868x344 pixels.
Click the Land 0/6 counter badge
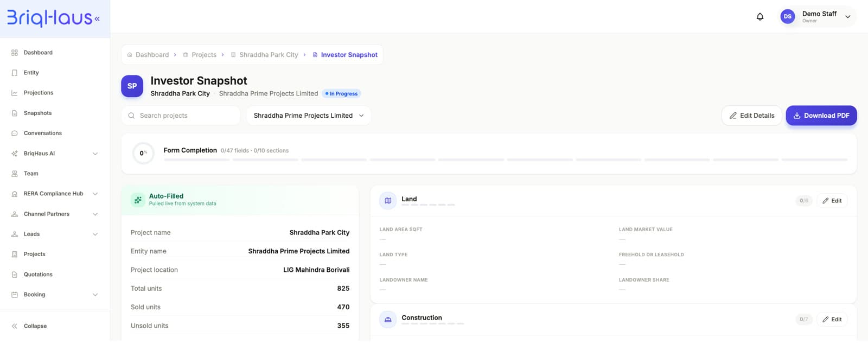(804, 201)
